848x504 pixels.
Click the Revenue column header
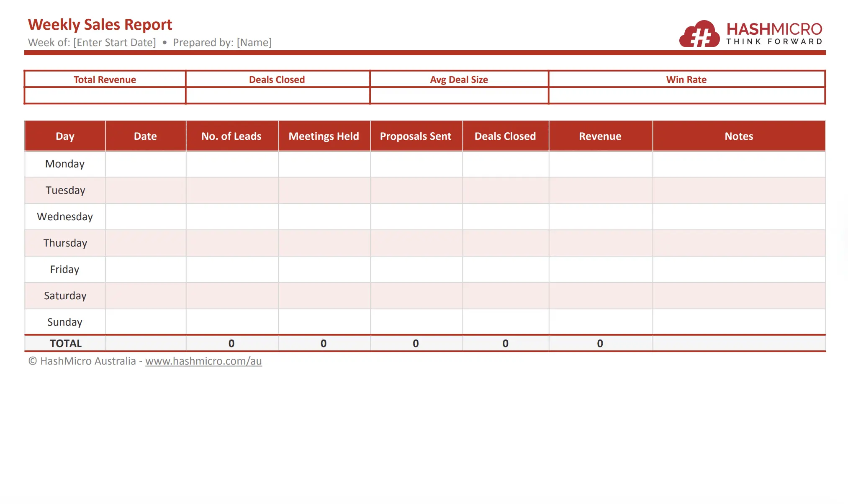tap(600, 136)
